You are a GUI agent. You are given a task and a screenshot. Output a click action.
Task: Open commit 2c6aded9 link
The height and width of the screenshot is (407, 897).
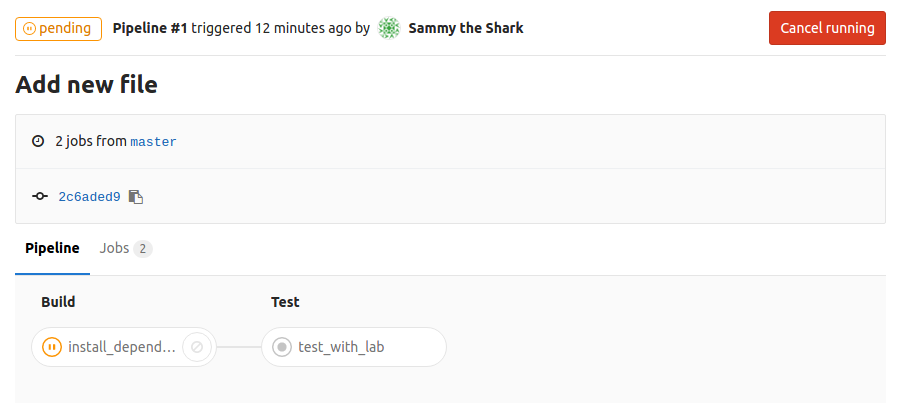pyautogui.click(x=89, y=197)
